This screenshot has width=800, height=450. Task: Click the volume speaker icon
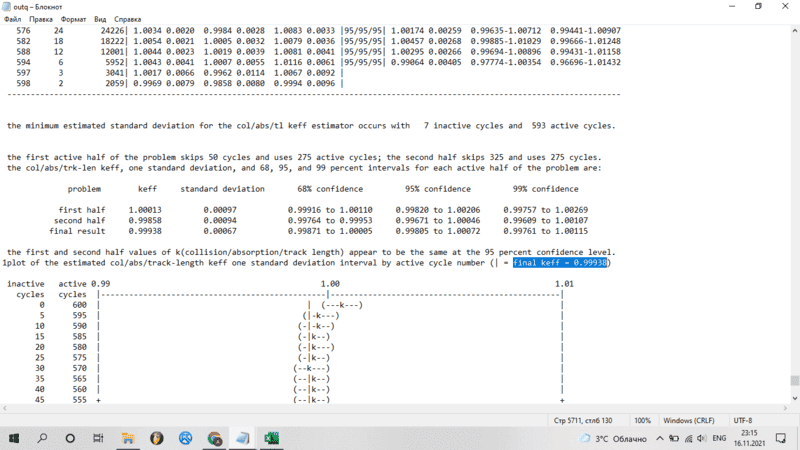(702, 438)
